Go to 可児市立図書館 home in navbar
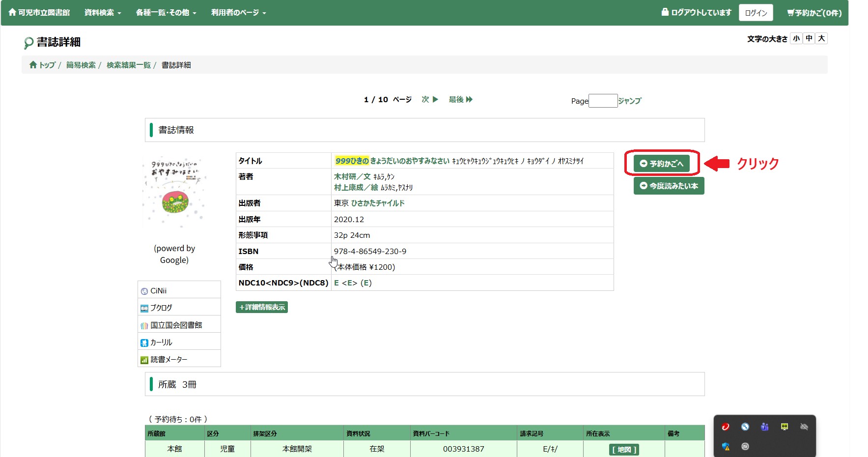The width and height of the screenshot is (868, 457). [39, 13]
